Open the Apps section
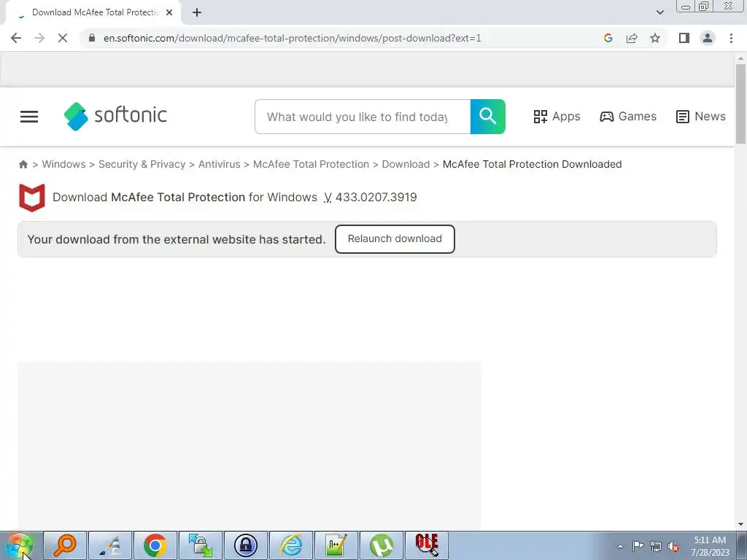The height and width of the screenshot is (560, 747). pyautogui.click(x=557, y=117)
